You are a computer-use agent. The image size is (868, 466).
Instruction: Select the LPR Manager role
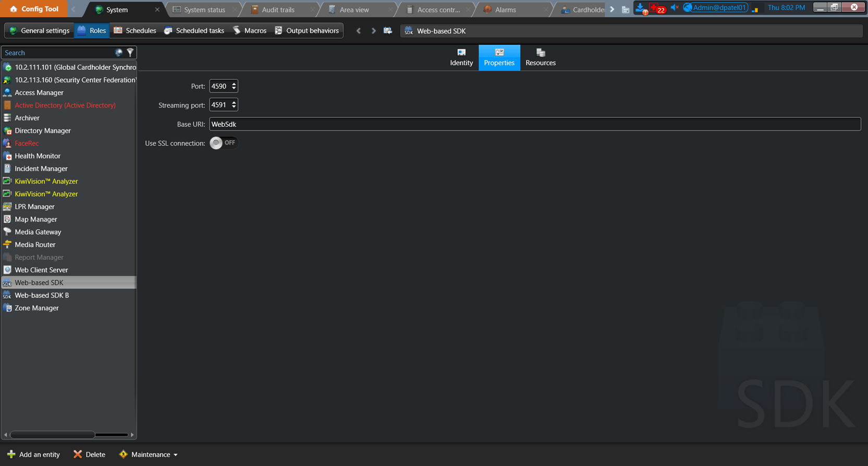tap(69, 207)
